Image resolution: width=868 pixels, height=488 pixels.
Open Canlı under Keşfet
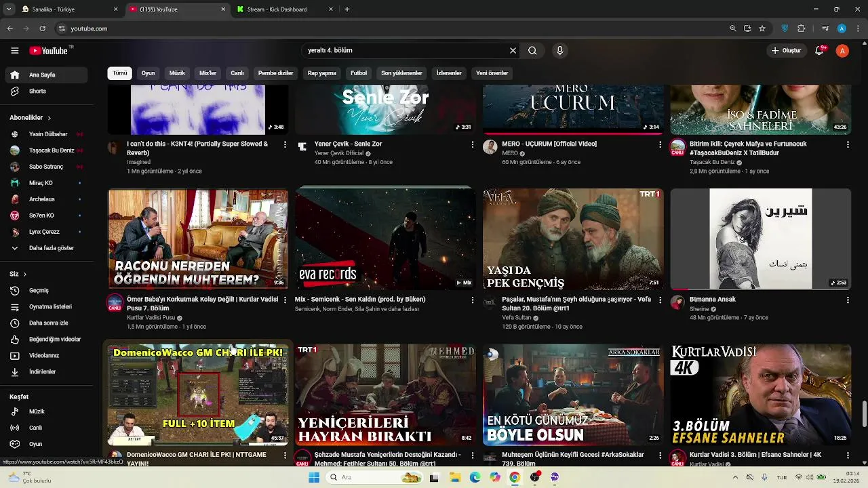point(46,428)
